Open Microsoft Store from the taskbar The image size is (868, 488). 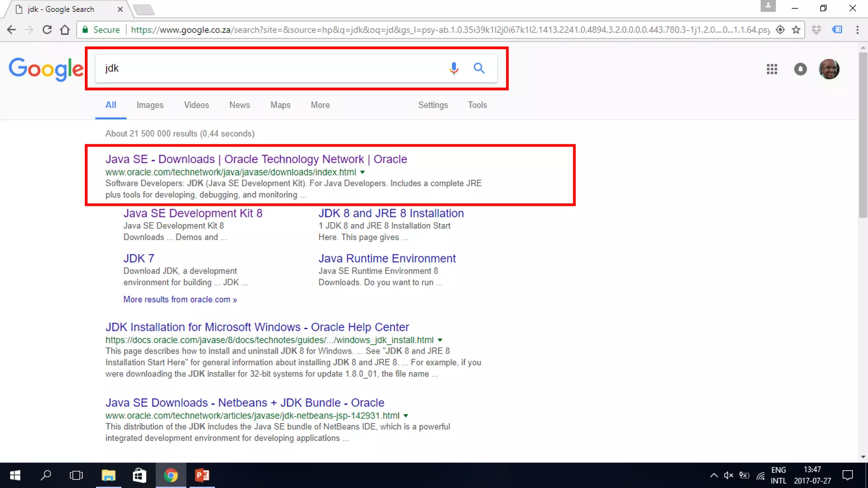pos(139,475)
